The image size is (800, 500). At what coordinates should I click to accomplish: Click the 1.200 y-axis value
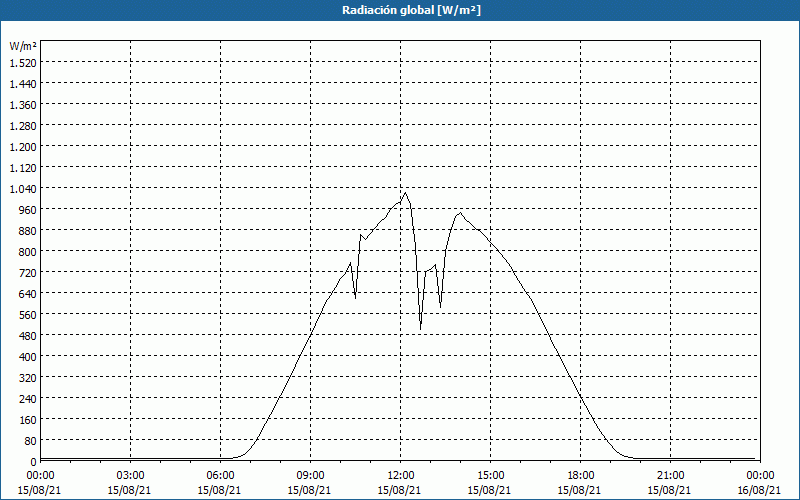coord(23,146)
